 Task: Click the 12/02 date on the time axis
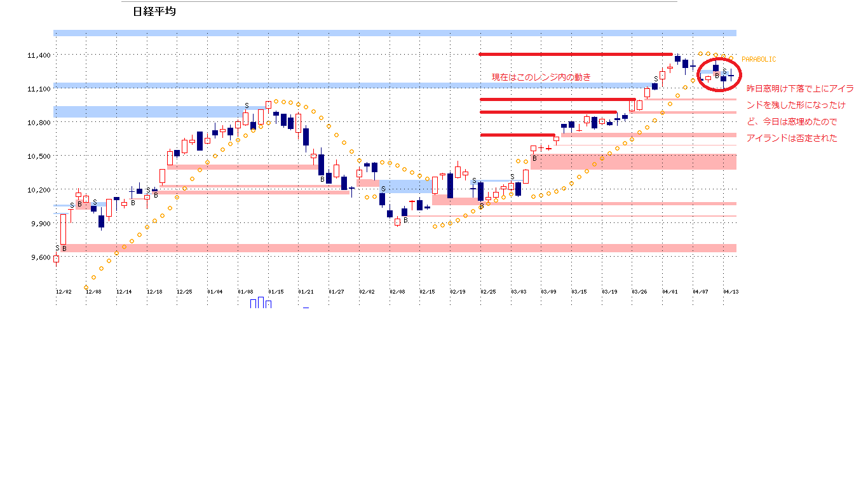pos(64,291)
